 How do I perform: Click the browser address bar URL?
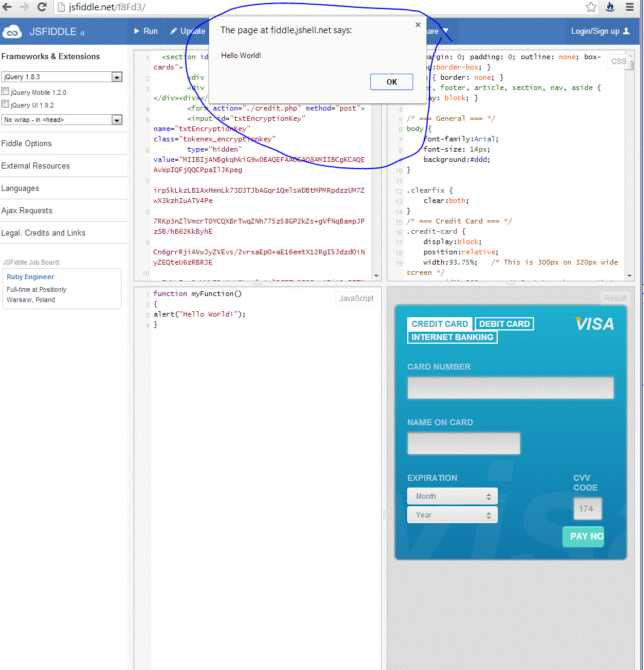[107, 7]
